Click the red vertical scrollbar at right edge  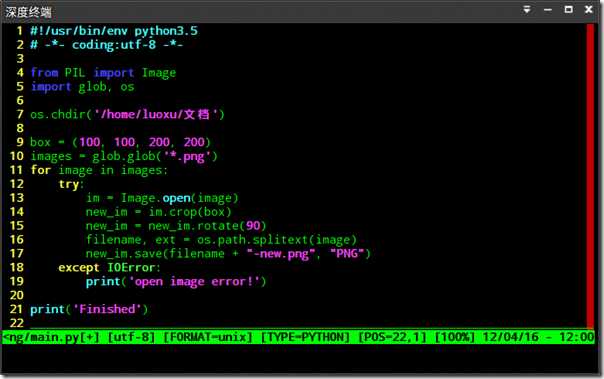tap(590, 176)
